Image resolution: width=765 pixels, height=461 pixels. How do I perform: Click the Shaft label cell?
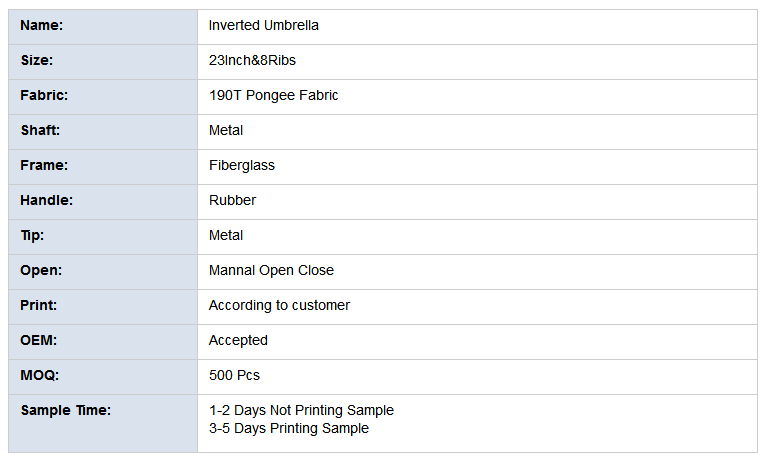103,132
